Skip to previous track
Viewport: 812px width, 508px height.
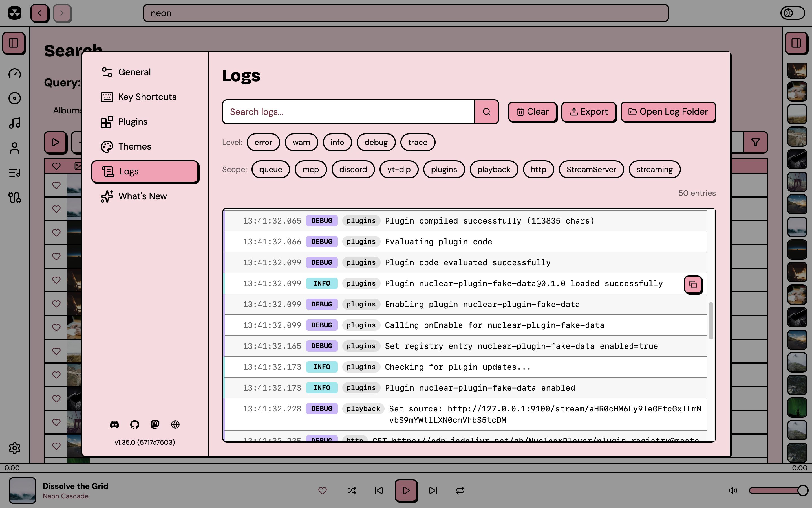tap(379, 491)
